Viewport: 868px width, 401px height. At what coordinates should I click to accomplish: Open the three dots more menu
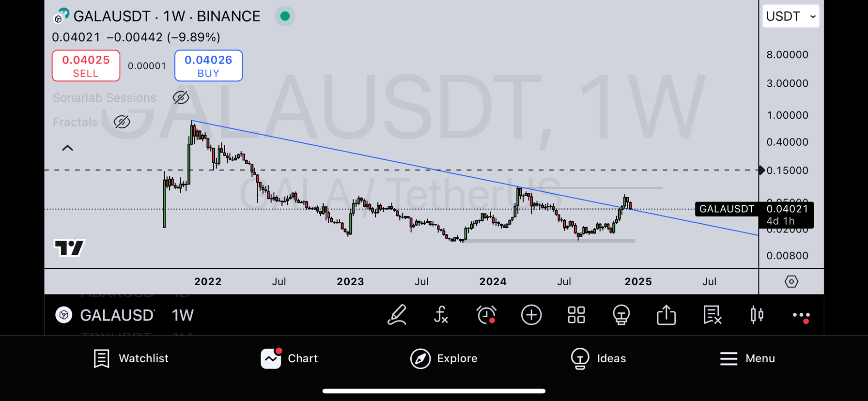801,316
